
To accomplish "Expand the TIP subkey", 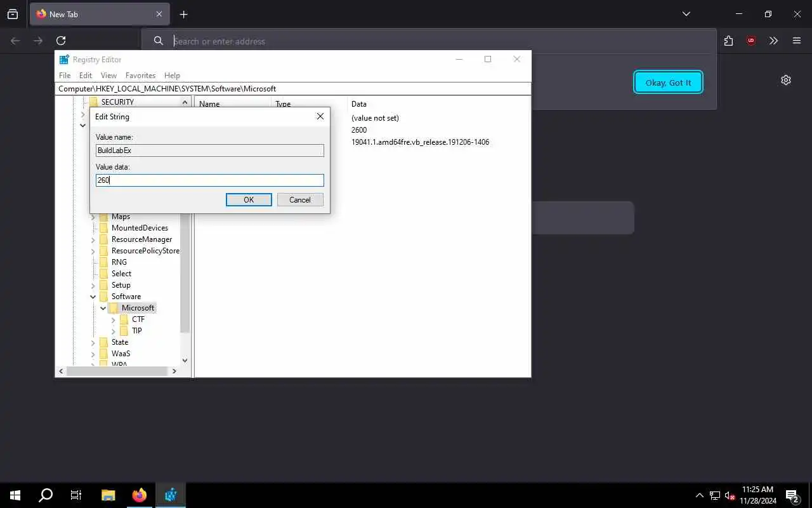I will [114, 331].
